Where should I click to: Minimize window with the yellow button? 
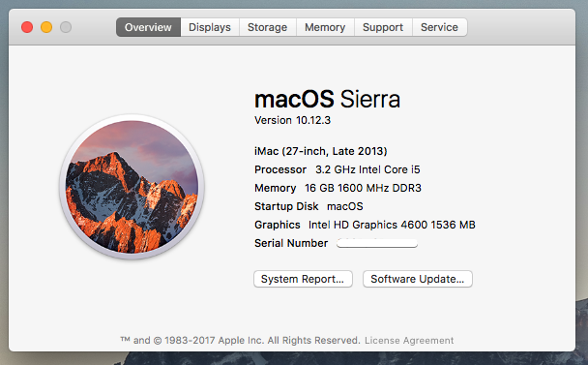pos(46,27)
